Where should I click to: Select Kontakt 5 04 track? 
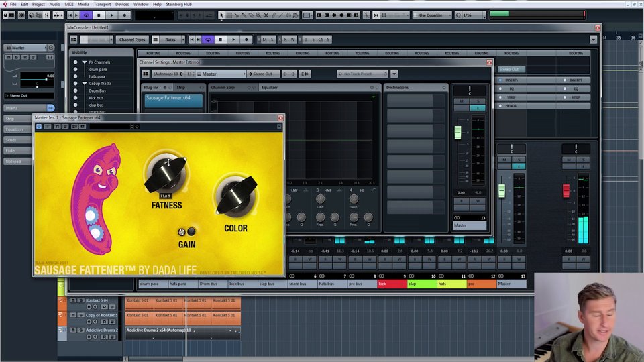coord(96,300)
